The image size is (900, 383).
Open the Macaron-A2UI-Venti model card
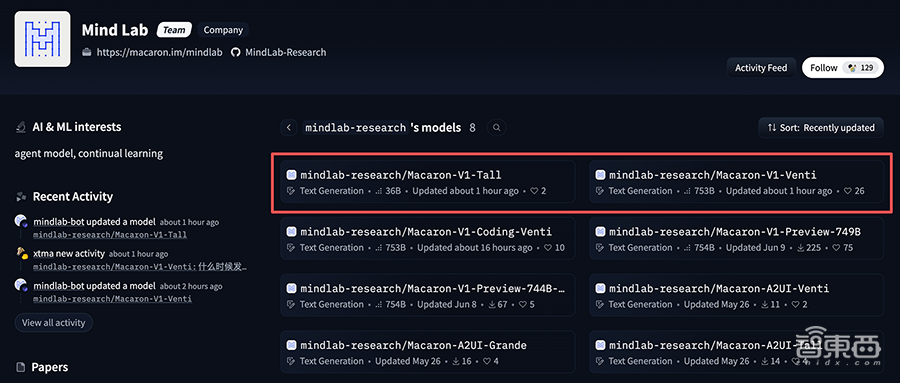pos(736,296)
